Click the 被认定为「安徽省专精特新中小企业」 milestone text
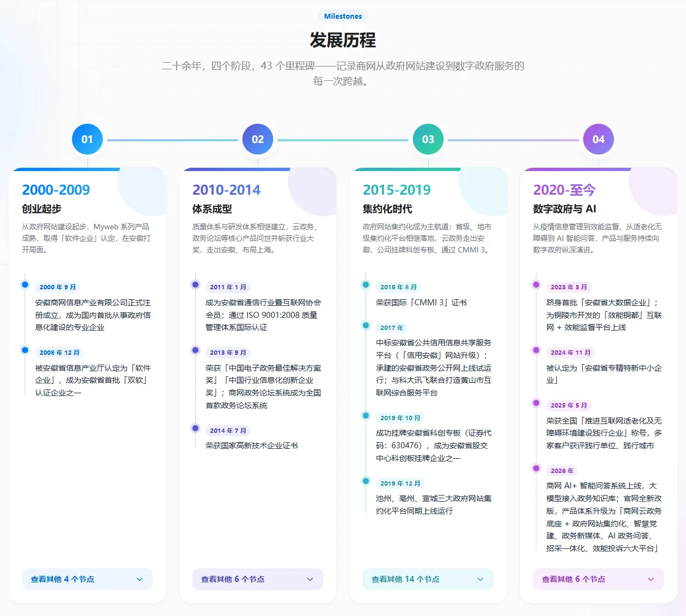Viewport: 686px width, 616px height. 604,374
